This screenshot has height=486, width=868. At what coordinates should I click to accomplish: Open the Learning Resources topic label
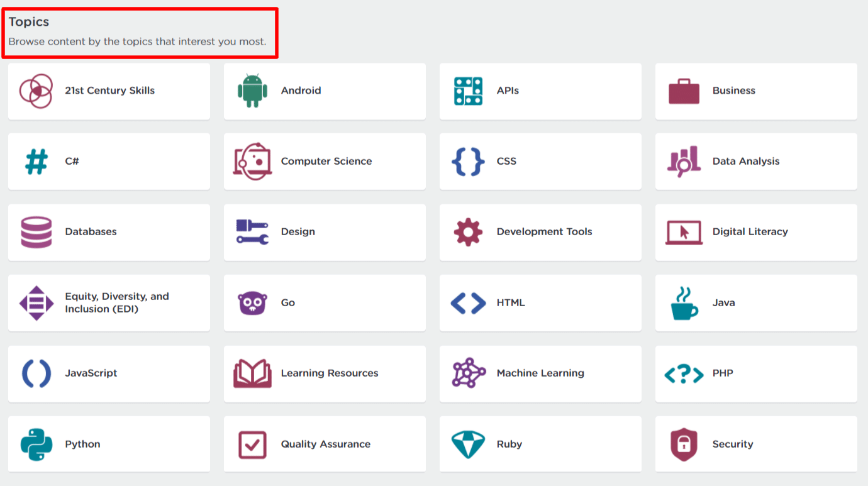(x=329, y=373)
